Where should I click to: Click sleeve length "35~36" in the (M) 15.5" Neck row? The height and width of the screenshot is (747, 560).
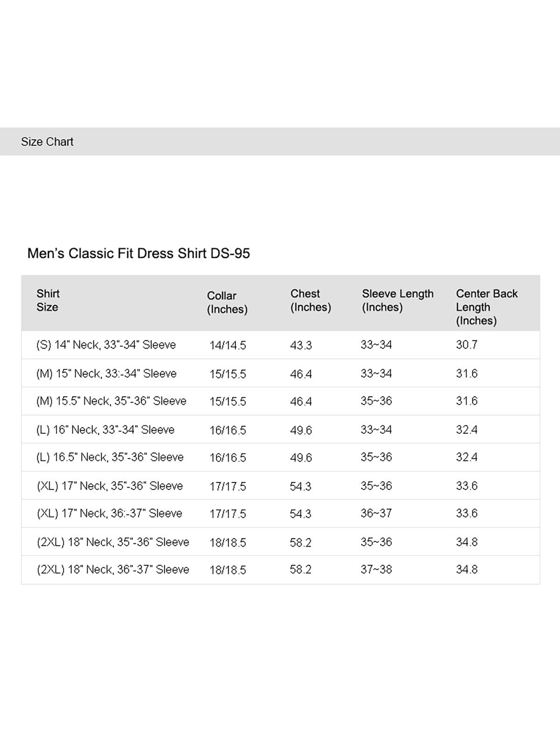[x=376, y=401]
